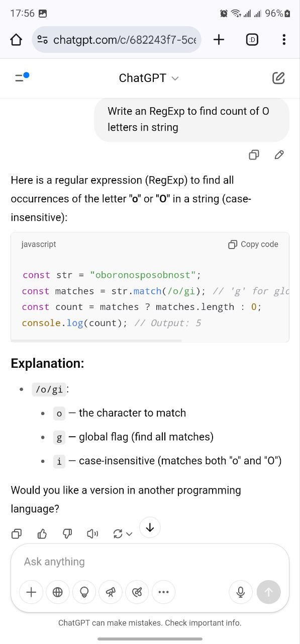Read the response aloud with speaker icon
This screenshot has height=644, width=300.
coord(92,534)
